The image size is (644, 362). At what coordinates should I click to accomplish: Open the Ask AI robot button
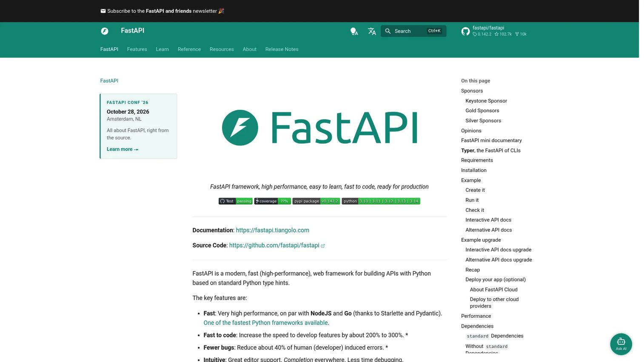pyautogui.click(x=621, y=344)
